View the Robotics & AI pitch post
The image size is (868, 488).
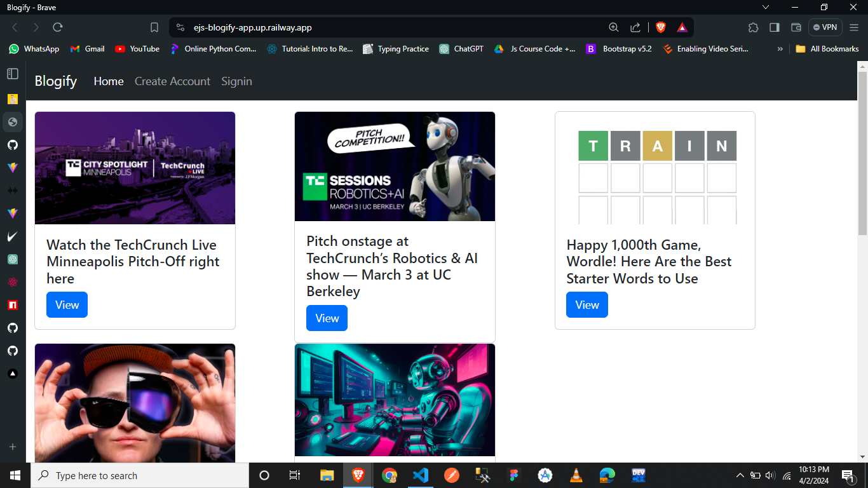click(327, 318)
